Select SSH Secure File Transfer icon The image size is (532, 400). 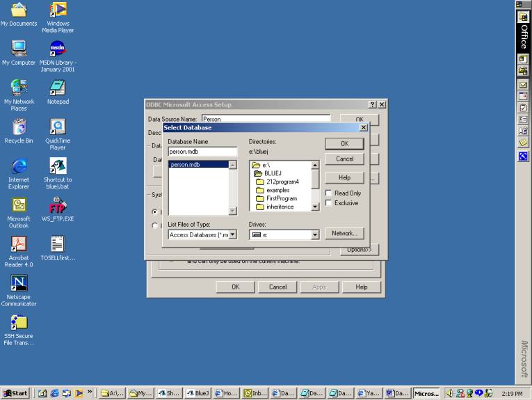click(19, 330)
